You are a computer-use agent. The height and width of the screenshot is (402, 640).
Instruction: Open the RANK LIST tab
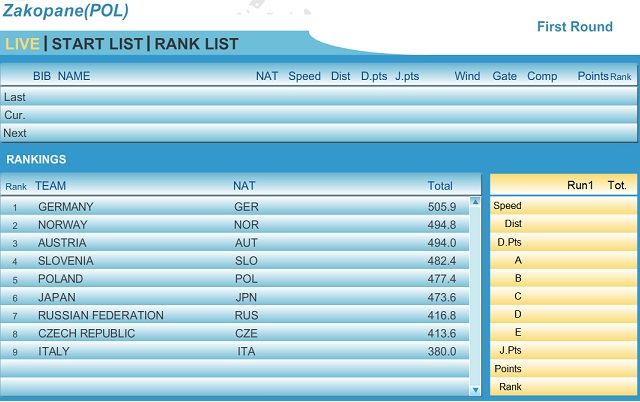[x=196, y=44]
